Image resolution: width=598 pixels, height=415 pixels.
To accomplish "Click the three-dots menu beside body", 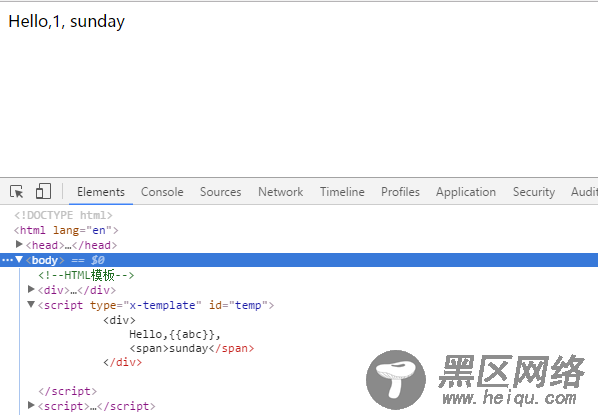I will tap(7, 260).
